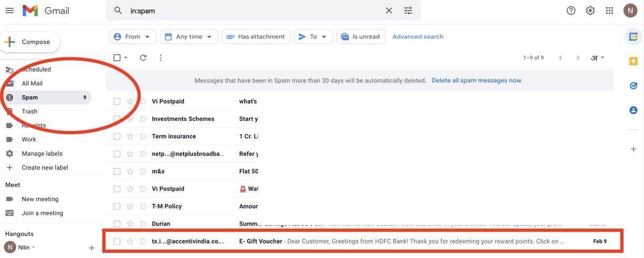
Task: Select the netplusbroadband email checkbox
Action: tap(117, 154)
